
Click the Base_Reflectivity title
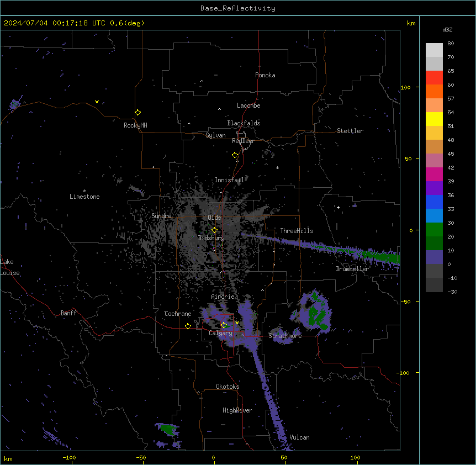(238, 8)
